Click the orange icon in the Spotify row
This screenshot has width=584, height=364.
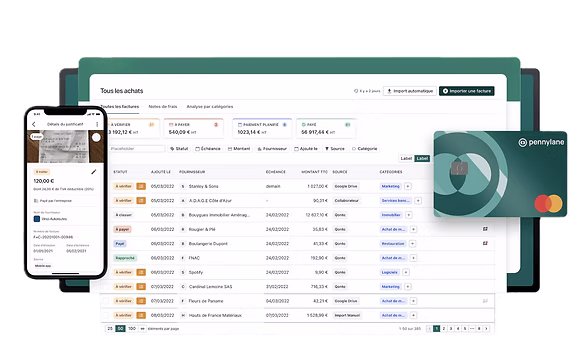tap(141, 272)
